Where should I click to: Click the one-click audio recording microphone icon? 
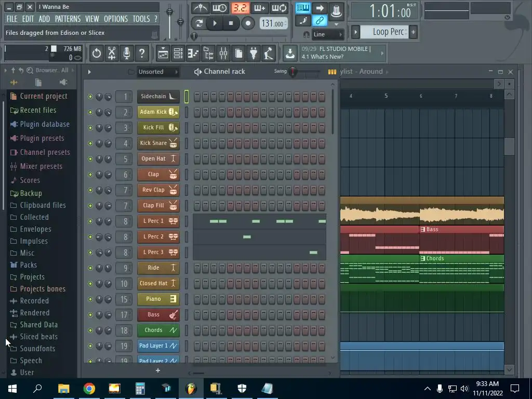pyautogui.click(x=127, y=54)
